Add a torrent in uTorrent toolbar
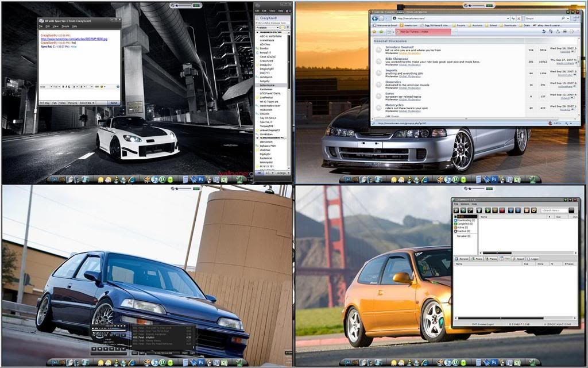 tap(456, 210)
